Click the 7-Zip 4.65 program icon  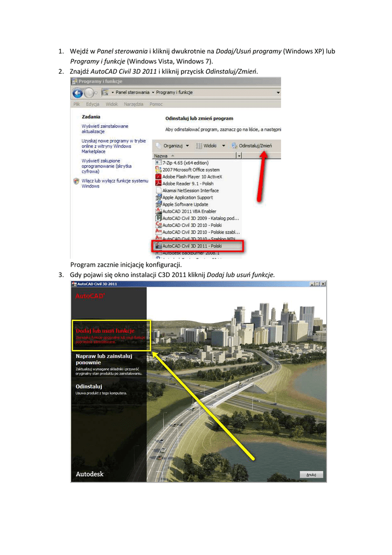pyautogui.click(x=158, y=163)
